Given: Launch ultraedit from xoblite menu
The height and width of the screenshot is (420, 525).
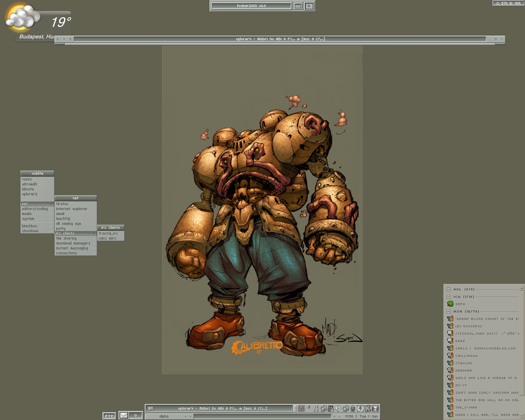Looking at the screenshot, I should (37, 184).
